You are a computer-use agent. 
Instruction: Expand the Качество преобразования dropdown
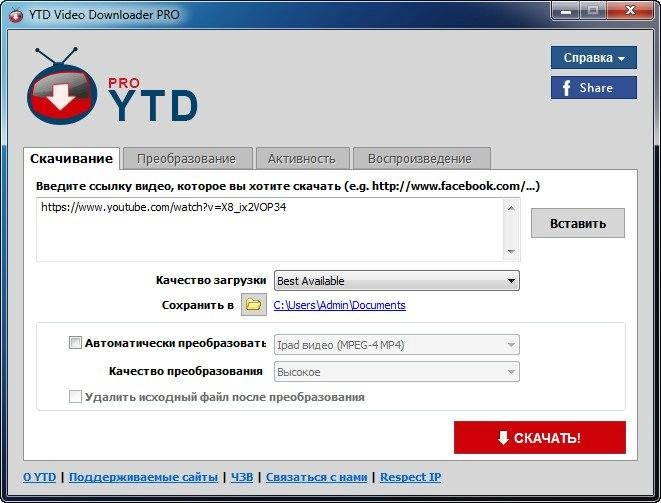(397, 372)
